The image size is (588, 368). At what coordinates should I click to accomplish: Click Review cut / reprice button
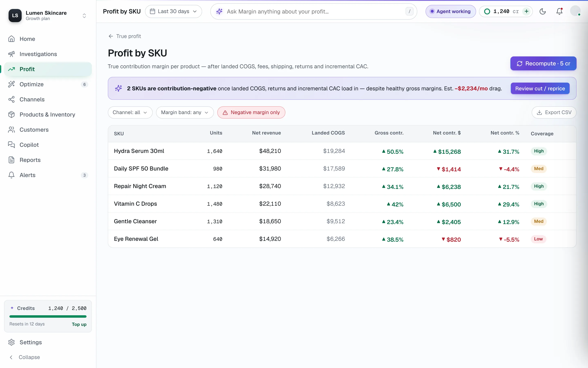tap(540, 89)
